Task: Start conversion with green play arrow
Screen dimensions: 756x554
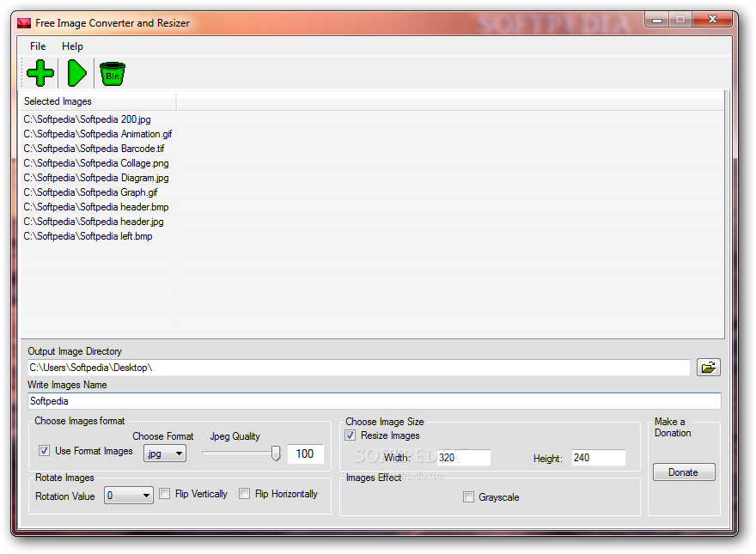Action: [x=76, y=73]
